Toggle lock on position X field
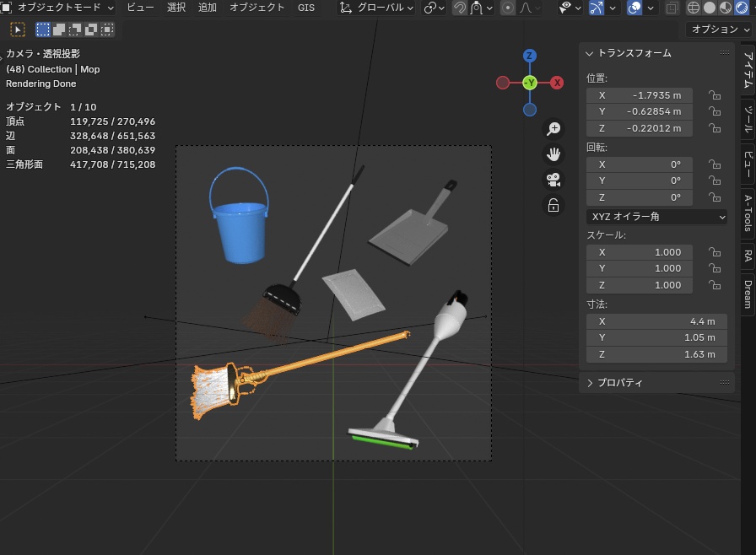 click(x=715, y=95)
